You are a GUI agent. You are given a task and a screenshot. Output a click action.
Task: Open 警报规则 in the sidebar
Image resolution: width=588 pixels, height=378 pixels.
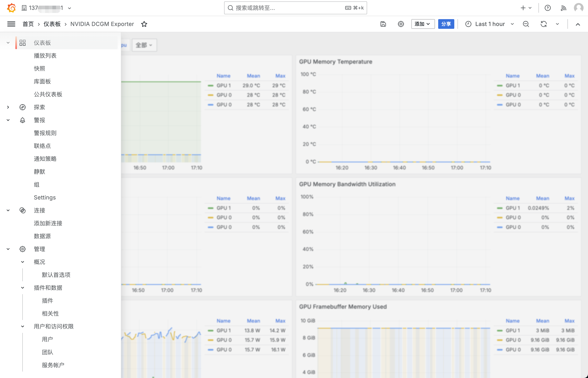(x=45, y=133)
